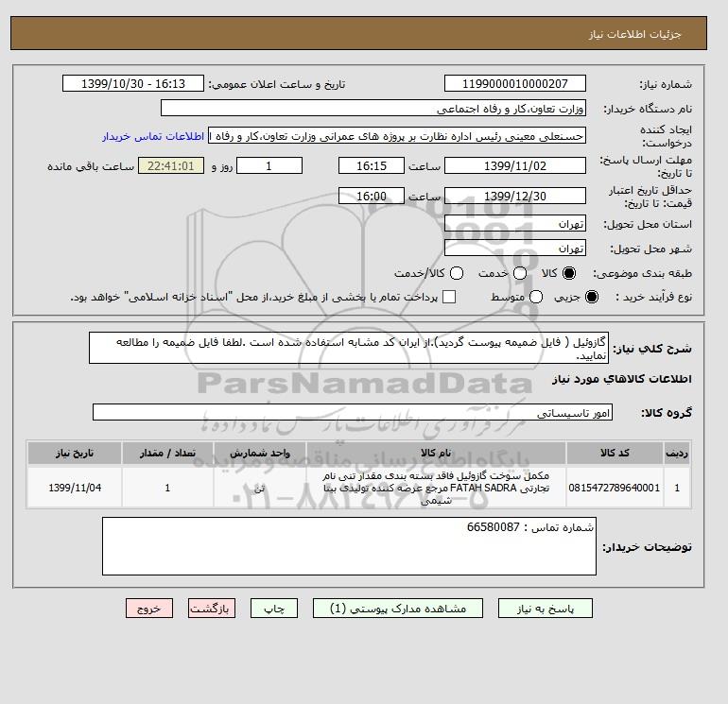Select the کالا/خدمت radio button
Image resolution: width=728 pixels, height=704 pixels.
tap(457, 273)
